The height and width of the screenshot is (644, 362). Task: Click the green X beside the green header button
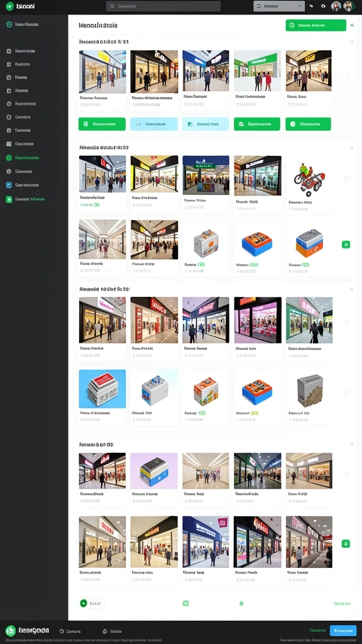352,25
